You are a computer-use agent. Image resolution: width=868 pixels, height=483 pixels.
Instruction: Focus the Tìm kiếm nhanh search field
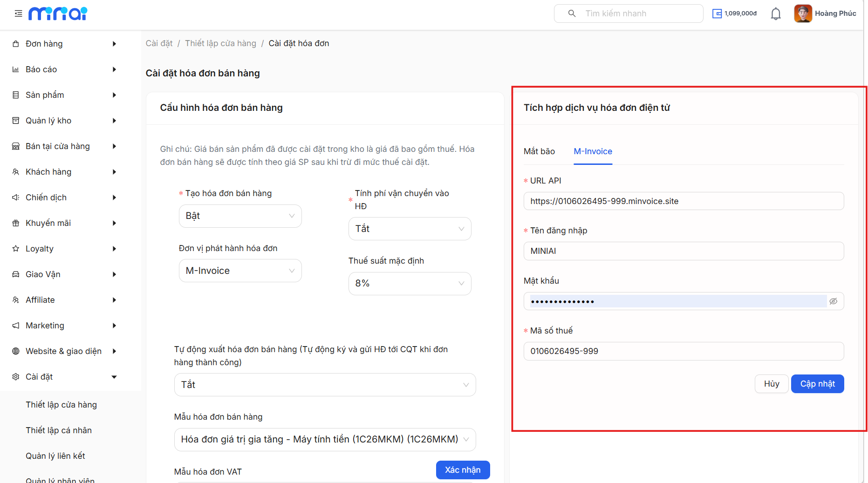click(x=629, y=14)
